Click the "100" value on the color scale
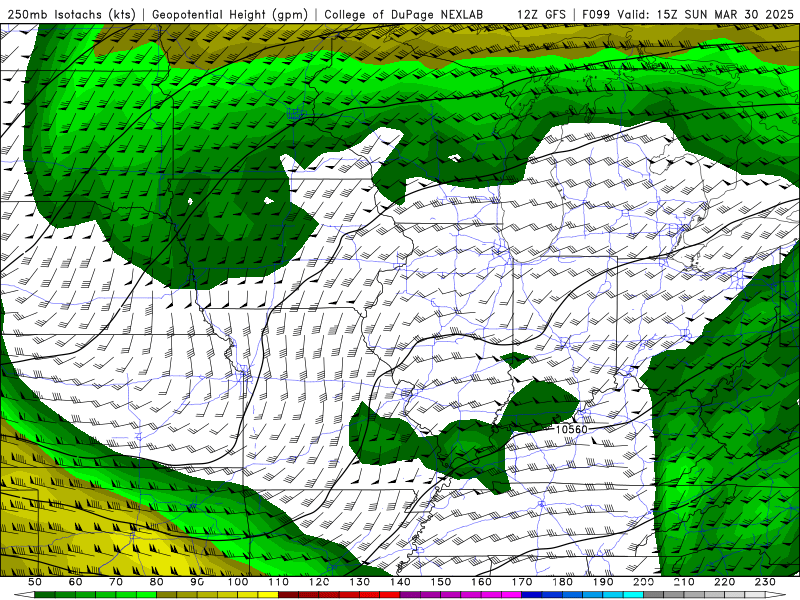This screenshot has height=600, width=800. pyautogui.click(x=238, y=582)
